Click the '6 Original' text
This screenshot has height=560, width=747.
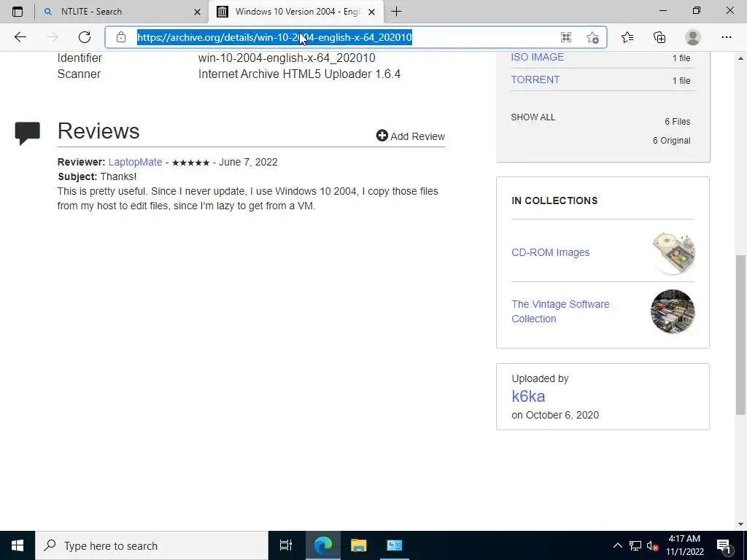point(671,141)
